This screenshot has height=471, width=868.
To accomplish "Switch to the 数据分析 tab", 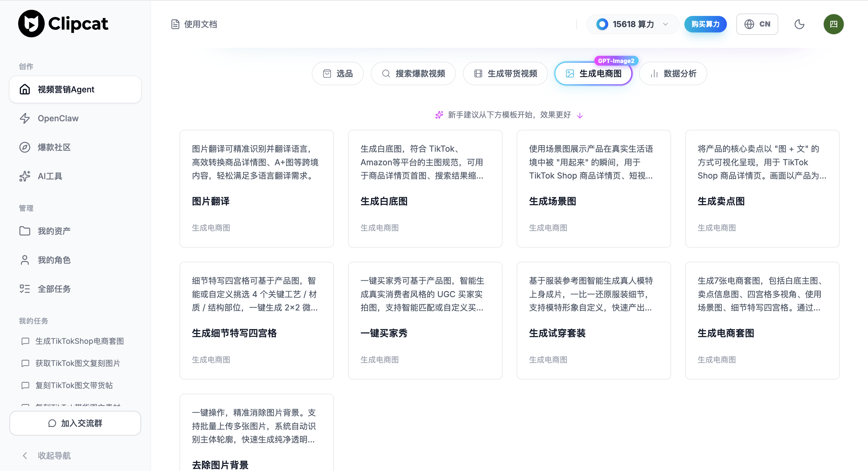I will coord(673,73).
